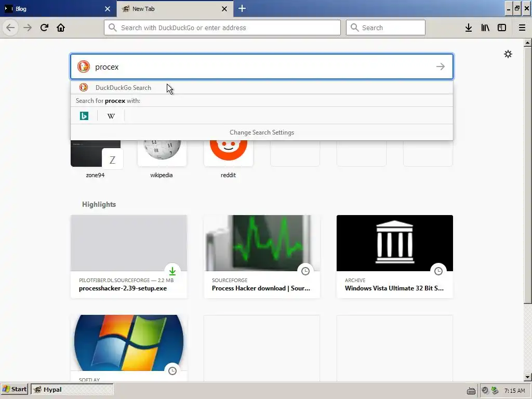
Task: Close the Blog tab
Action: tap(108, 9)
